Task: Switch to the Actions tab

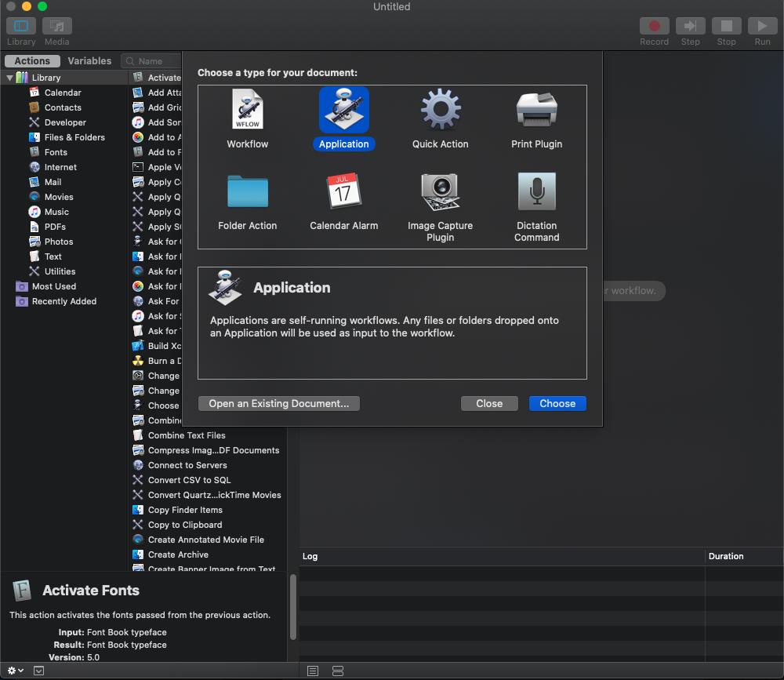Action: click(x=32, y=61)
